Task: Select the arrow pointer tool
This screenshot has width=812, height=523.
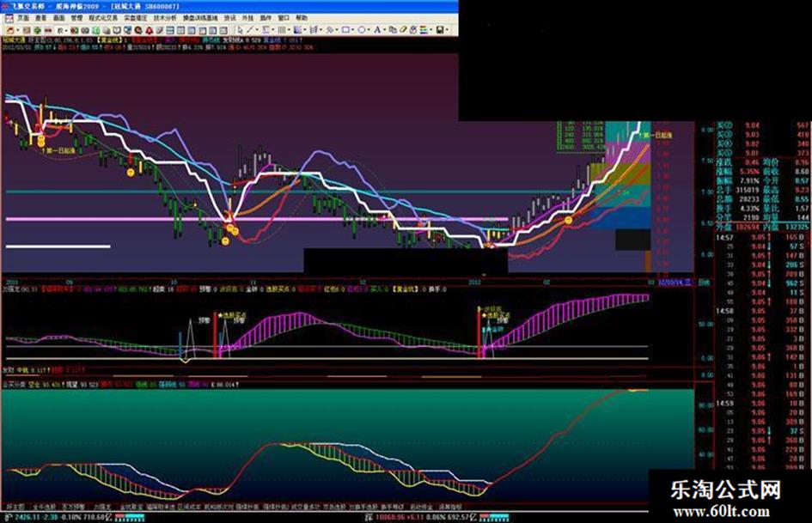Action: tap(241, 30)
